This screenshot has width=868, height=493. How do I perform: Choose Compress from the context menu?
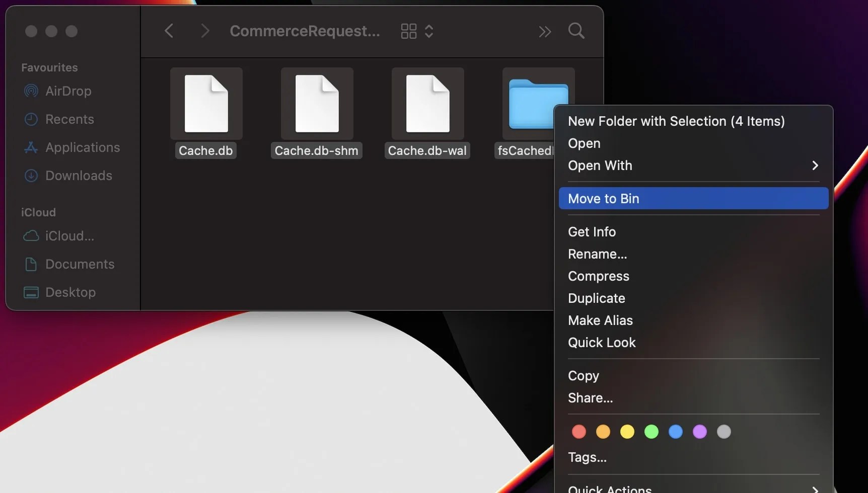tap(598, 276)
